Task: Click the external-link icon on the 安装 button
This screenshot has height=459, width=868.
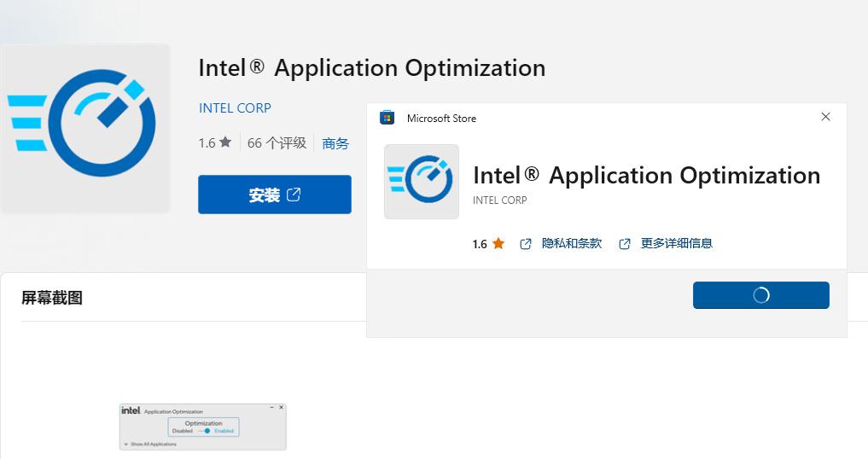Action: [294, 195]
